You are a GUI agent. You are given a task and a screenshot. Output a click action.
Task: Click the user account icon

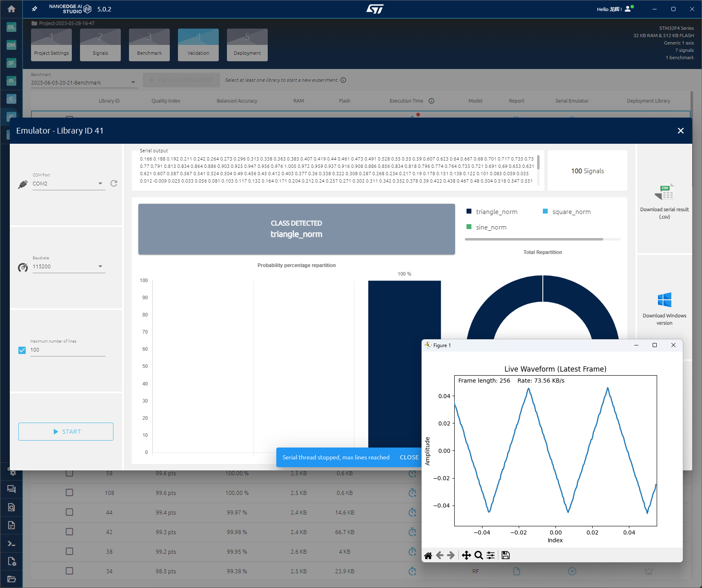coord(629,9)
